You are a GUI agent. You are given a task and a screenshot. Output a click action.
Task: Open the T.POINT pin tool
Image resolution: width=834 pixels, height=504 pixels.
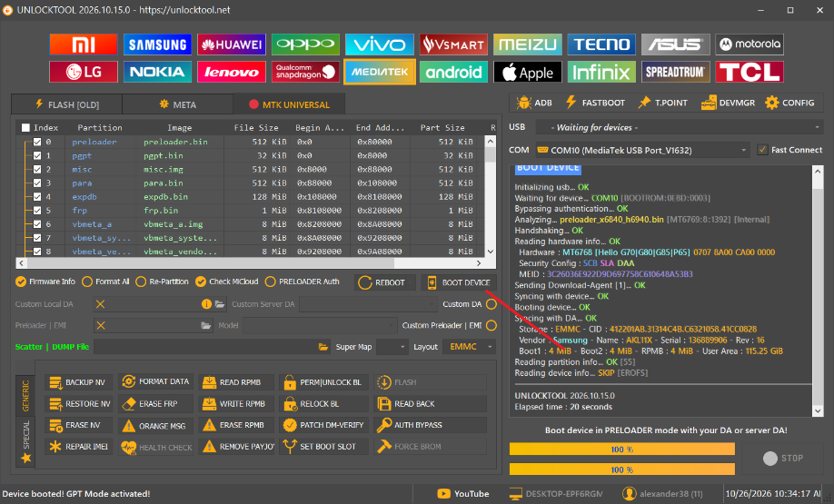[662, 103]
